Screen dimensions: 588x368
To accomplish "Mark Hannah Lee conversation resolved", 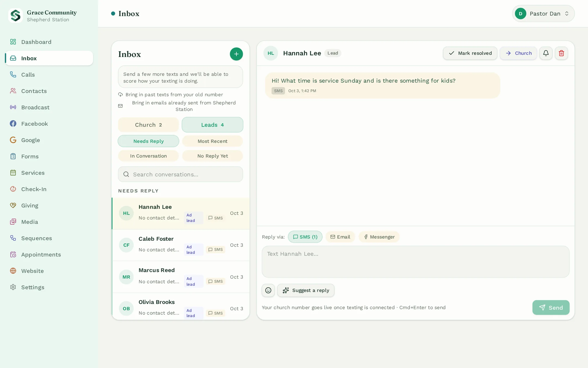I will [470, 53].
